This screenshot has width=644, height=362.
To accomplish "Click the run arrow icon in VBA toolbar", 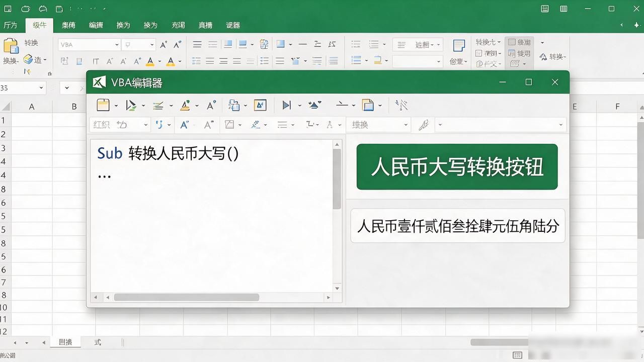I will click(x=131, y=105).
